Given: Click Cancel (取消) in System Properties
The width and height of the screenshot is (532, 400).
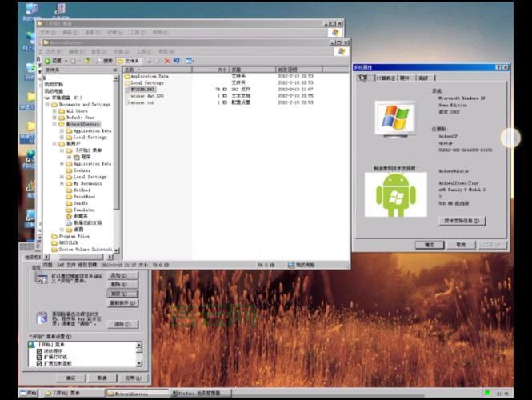Looking at the screenshot, I should pyautogui.click(x=461, y=245).
